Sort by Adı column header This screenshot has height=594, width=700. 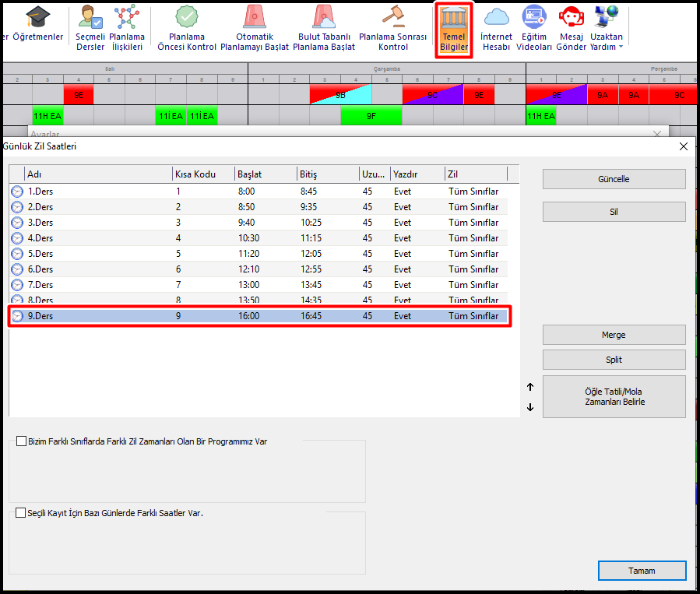98,174
